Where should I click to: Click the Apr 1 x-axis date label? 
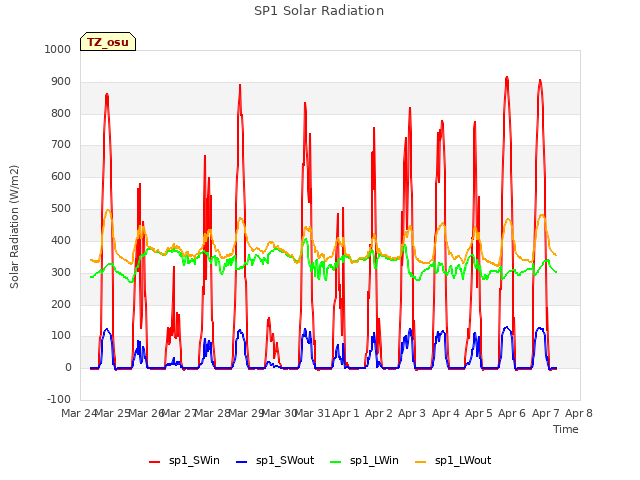click(x=346, y=413)
